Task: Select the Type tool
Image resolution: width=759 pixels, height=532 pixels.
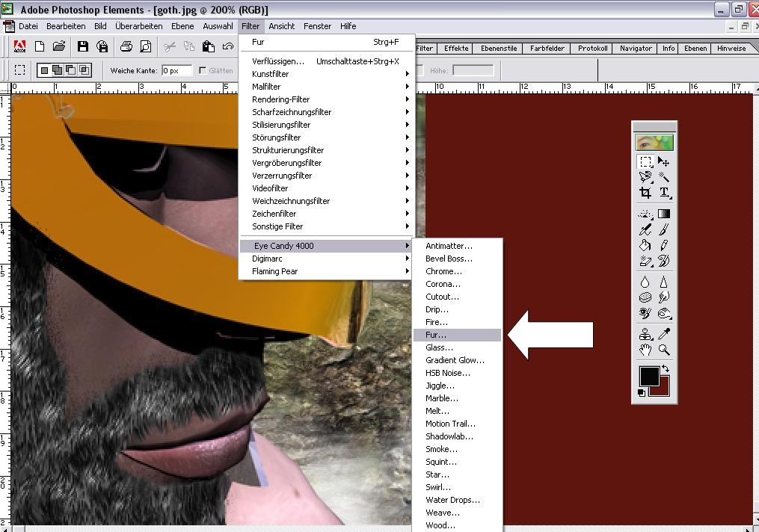Action: (663, 193)
